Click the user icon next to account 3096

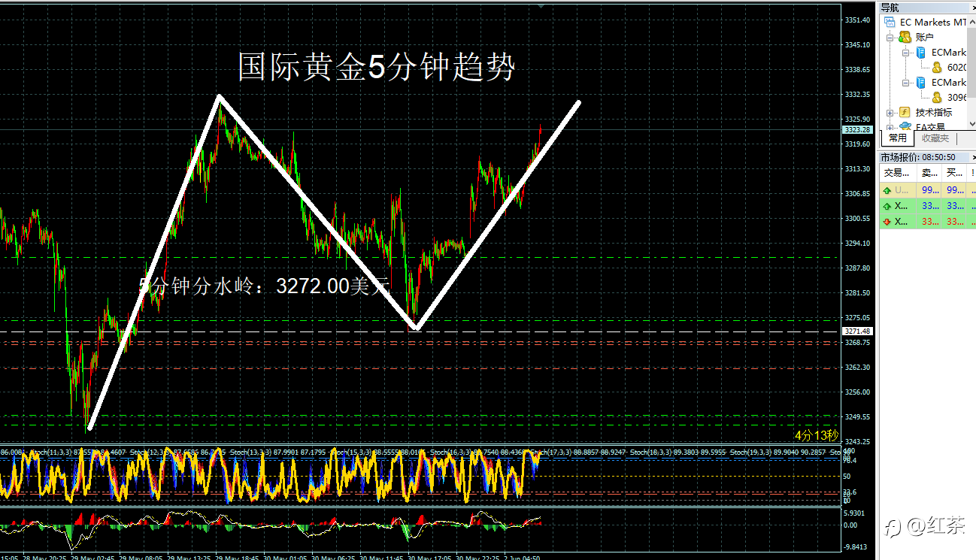(x=936, y=98)
